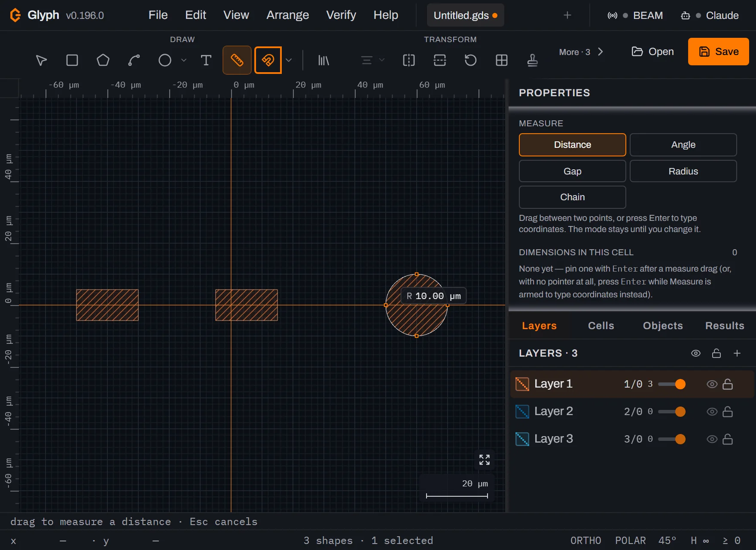Click the fit-to-view expand icon on canvas
Image resolution: width=756 pixels, height=550 pixels.
pos(485,460)
